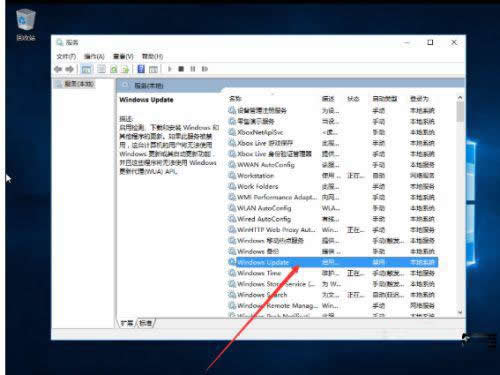Open the 操作(A) menu
Screen dimensions: 500x375
point(94,56)
